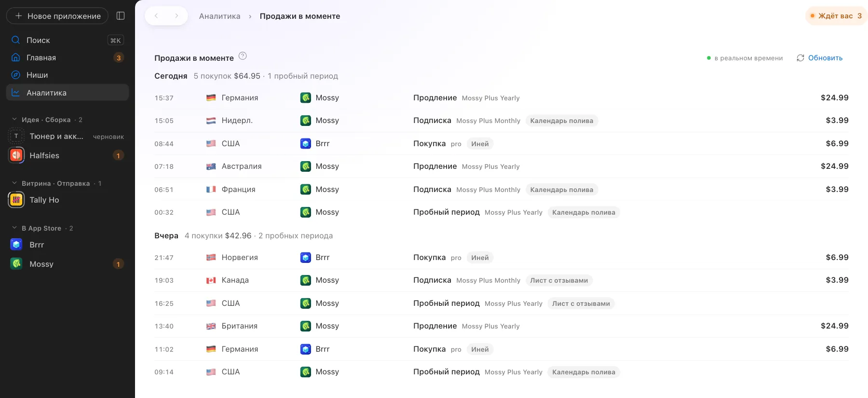
Task: Collapse the Витрина · Отправка section
Action: click(x=14, y=183)
